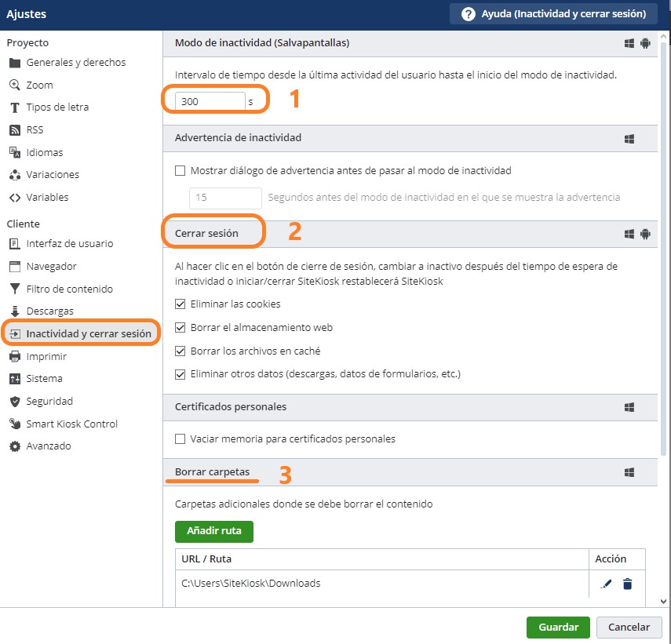This screenshot has width=671, height=644.
Task: Switch to the Avanzado section
Action: coord(48,446)
